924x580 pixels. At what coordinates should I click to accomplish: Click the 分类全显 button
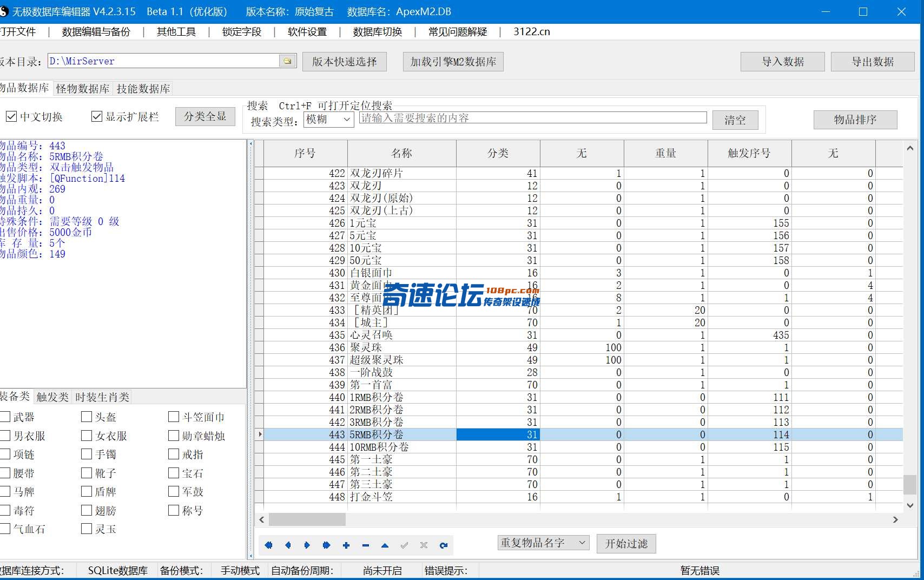[x=205, y=116]
